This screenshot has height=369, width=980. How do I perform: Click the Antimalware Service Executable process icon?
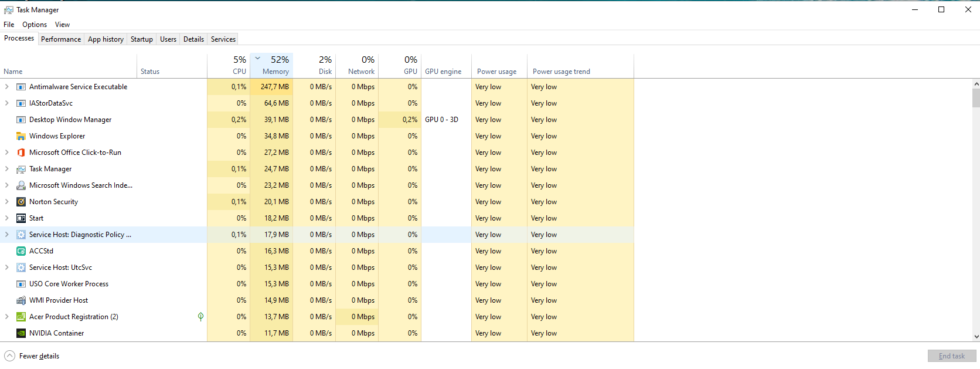tap(21, 87)
